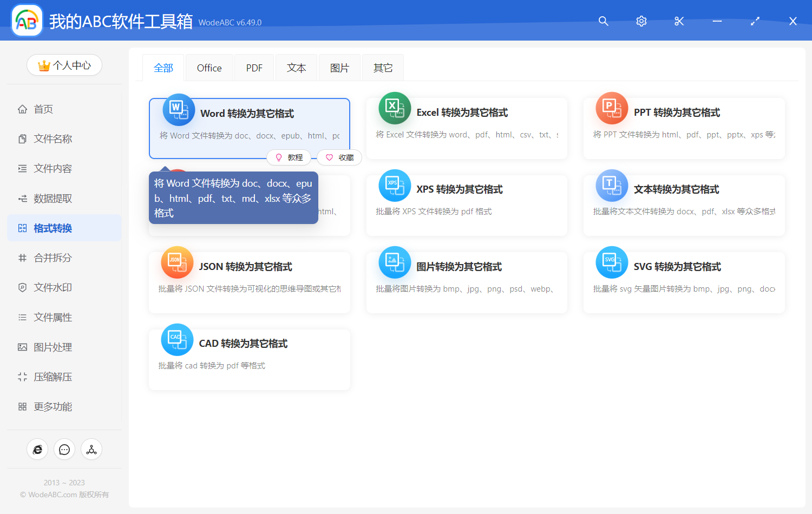Click the PPT conversion tool icon
This screenshot has width=812, height=514.
click(x=612, y=108)
